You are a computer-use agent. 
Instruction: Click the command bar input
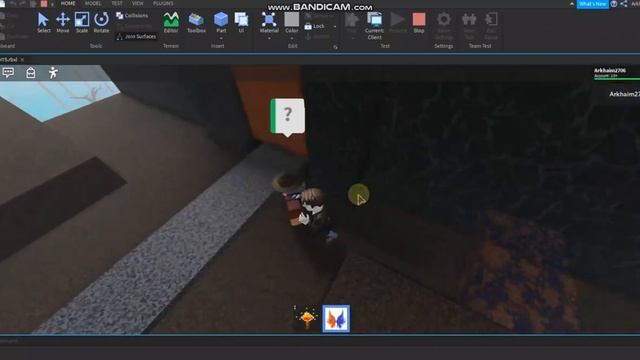[320, 341]
